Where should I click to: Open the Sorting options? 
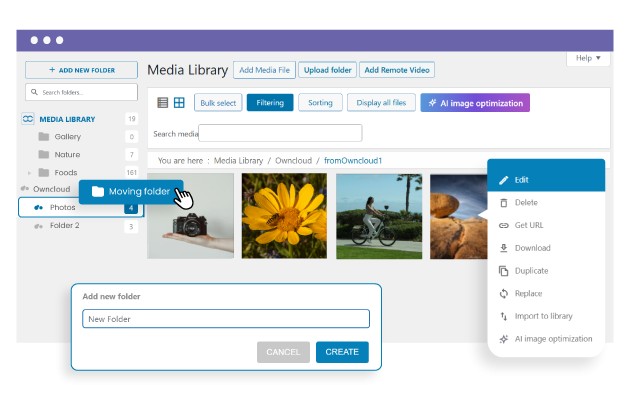320,103
